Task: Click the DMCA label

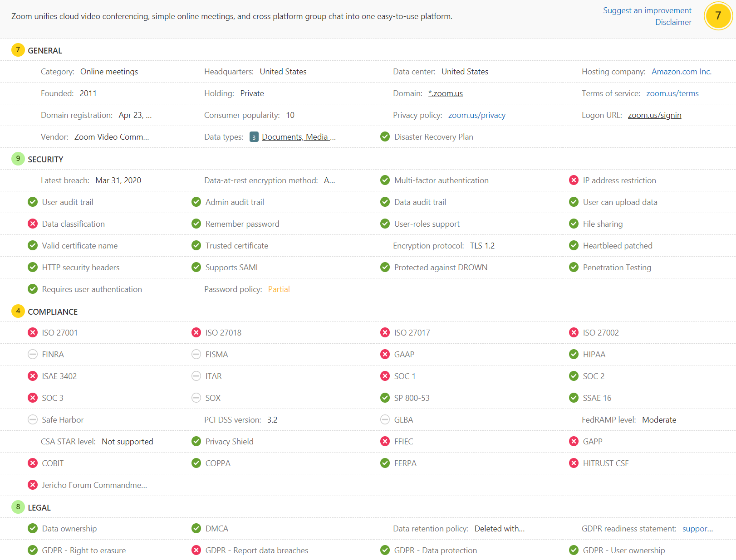Action: coord(217,529)
